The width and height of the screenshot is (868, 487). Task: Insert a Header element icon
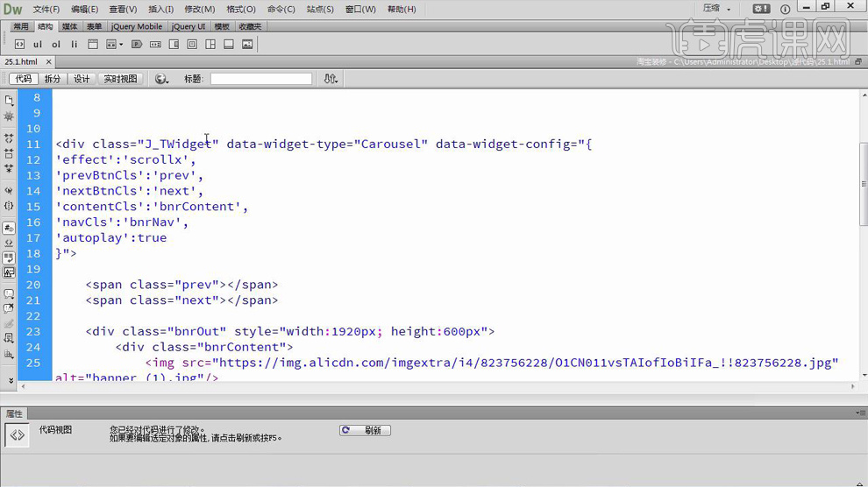(93, 44)
